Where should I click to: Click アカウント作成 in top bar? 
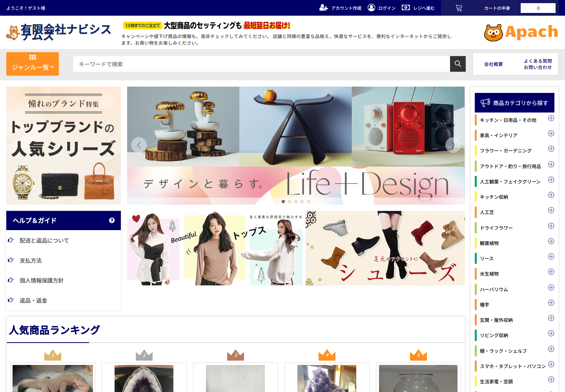coord(346,8)
